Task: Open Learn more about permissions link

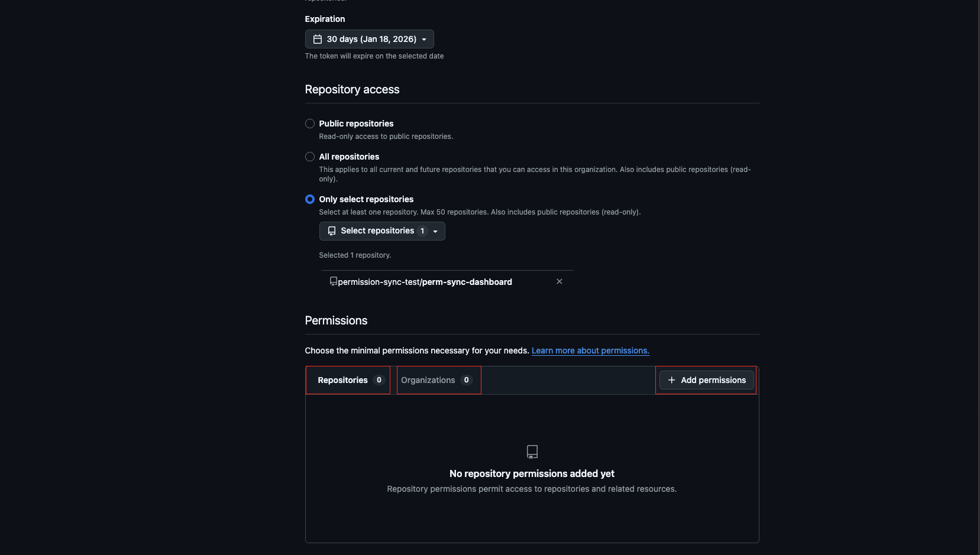Action: tap(590, 350)
